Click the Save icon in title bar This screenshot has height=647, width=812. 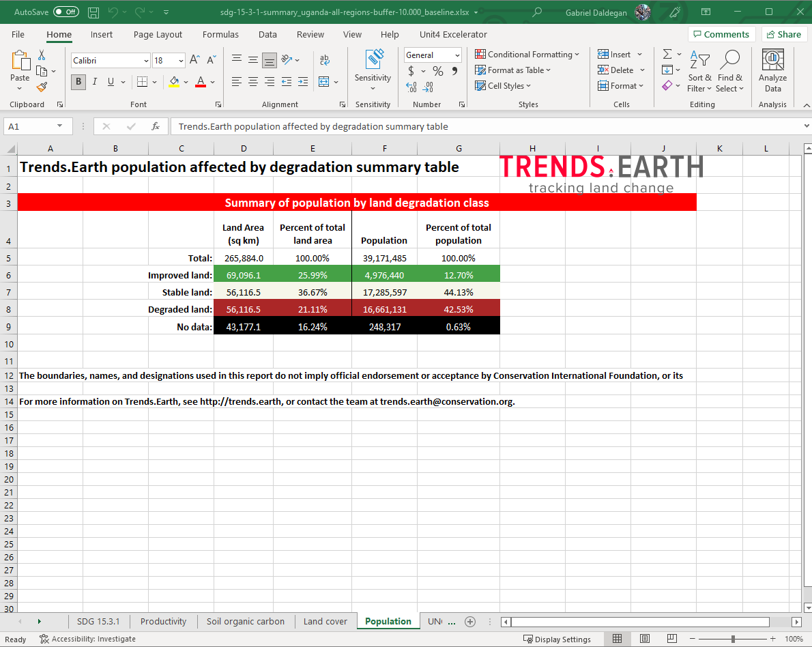(93, 12)
